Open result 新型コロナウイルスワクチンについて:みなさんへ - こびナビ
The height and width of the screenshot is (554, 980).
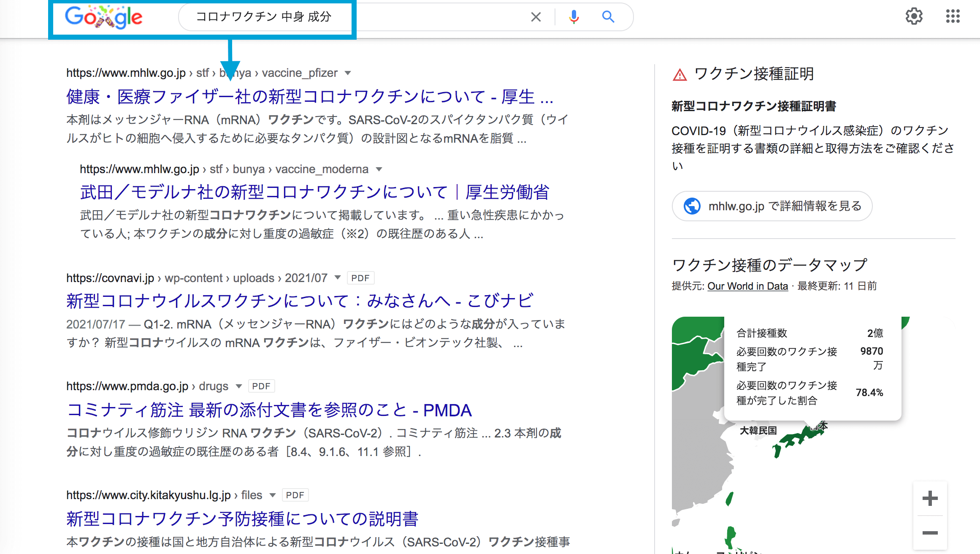pyautogui.click(x=300, y=301)
